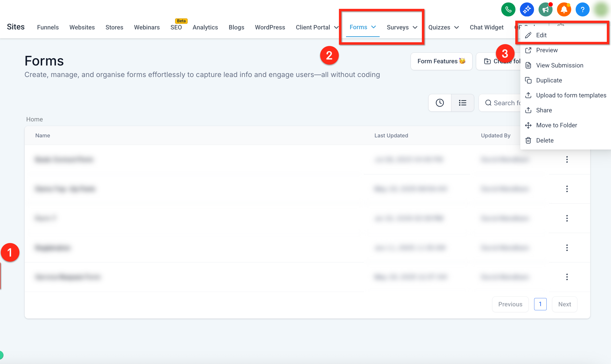Click the search magnifier icon
Screen dimensions: 611x364
click(x=488, y=103)
